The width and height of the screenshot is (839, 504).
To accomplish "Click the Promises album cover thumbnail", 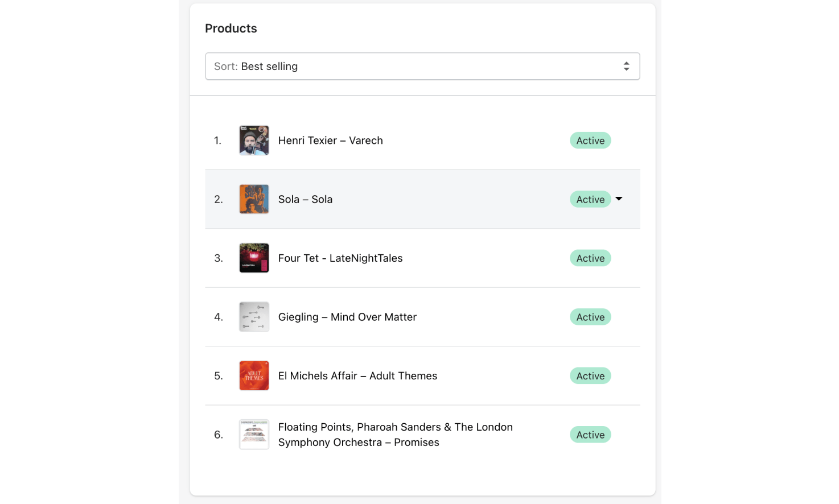I will tap(254, 434).
